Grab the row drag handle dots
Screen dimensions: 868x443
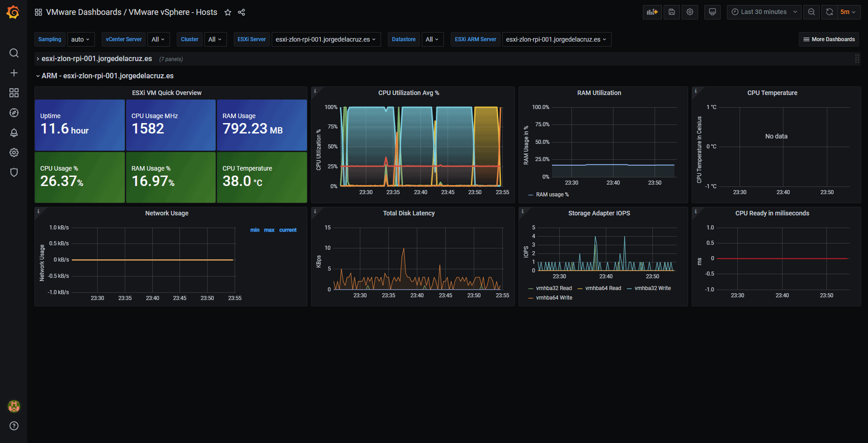(857, 59)
